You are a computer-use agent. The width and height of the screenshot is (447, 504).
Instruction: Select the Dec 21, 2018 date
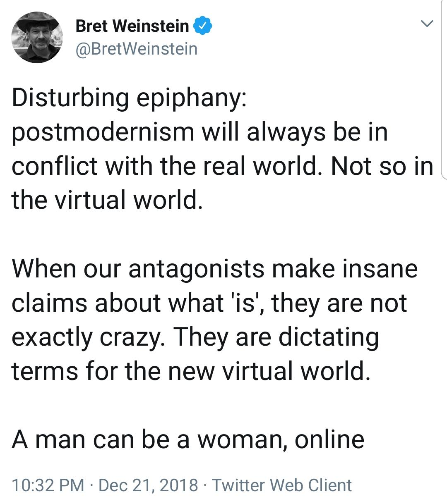[148, 485]
